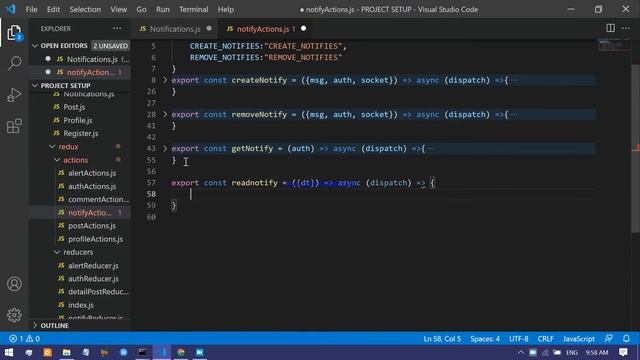Open the File menu
The width and height of the screenshot is (640, 360).
31,9
